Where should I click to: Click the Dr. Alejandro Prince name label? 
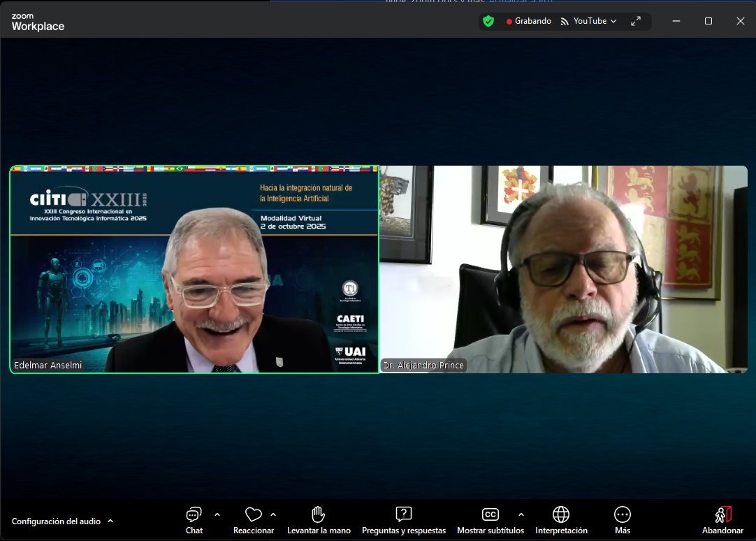coord(423,365)
